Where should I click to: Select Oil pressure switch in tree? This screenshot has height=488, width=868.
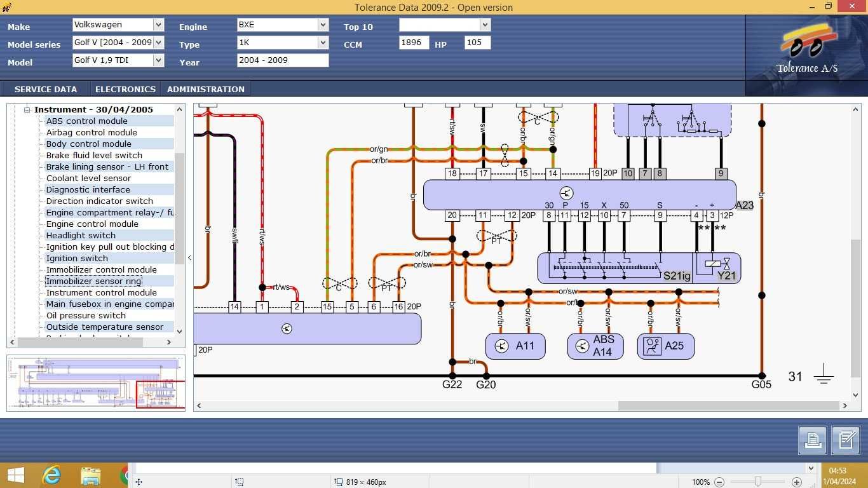click(x=86, y=315)
